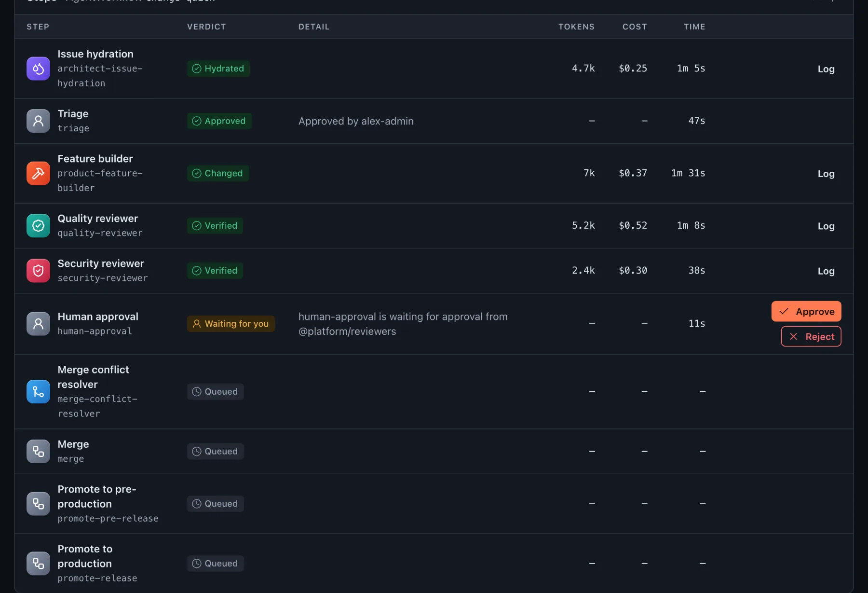The height and width of the screenshot is (593, 868).
Task: Click the promote-pre-release identifier text
Action: [108, 518]
